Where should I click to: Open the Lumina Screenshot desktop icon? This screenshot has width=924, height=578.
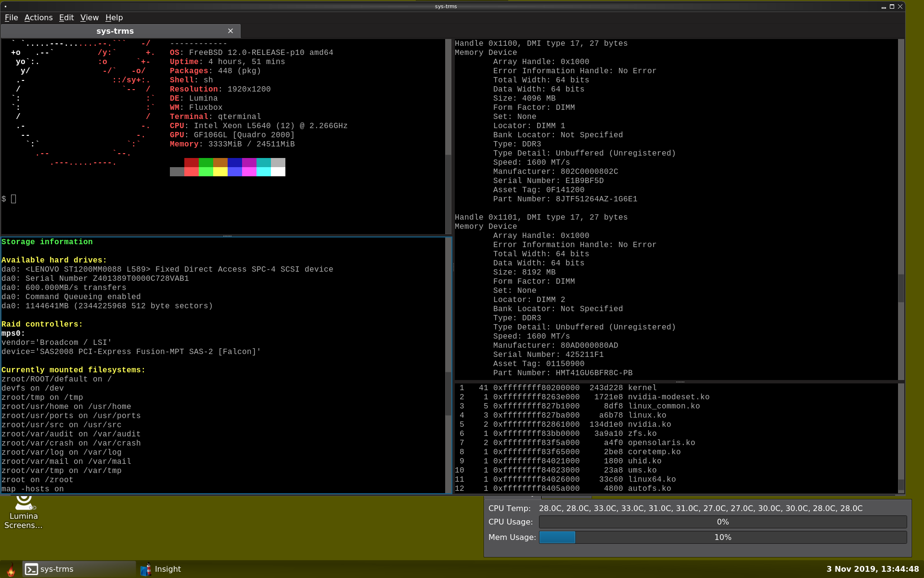(24, 513)
